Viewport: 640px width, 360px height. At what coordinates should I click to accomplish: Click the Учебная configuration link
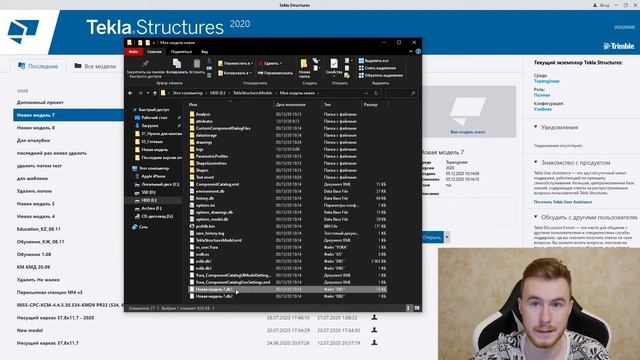pyautogui.click(x=543, y=109)
